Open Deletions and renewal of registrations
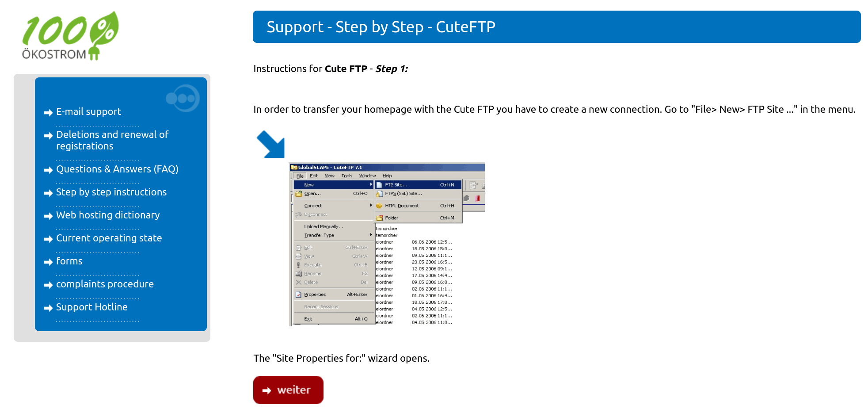Image resolution: width=868 pixels, height=413 pixels. tap(112, 140)
